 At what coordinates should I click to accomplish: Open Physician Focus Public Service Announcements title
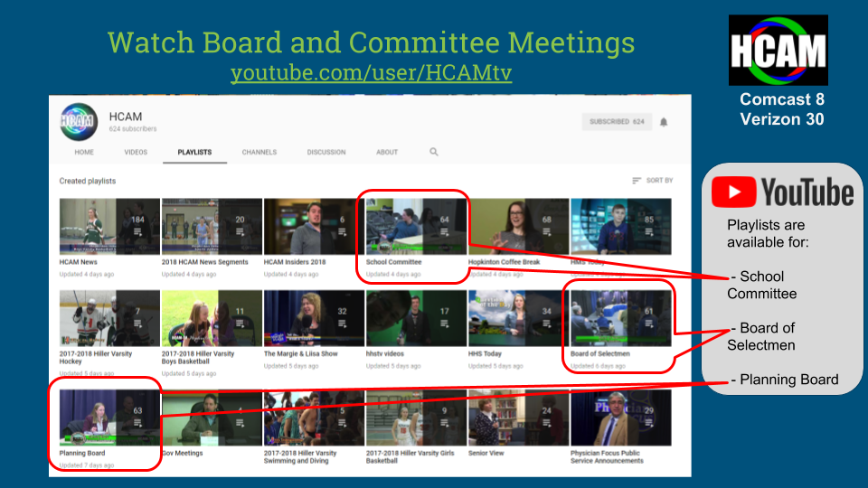click(x=607, y=457)
